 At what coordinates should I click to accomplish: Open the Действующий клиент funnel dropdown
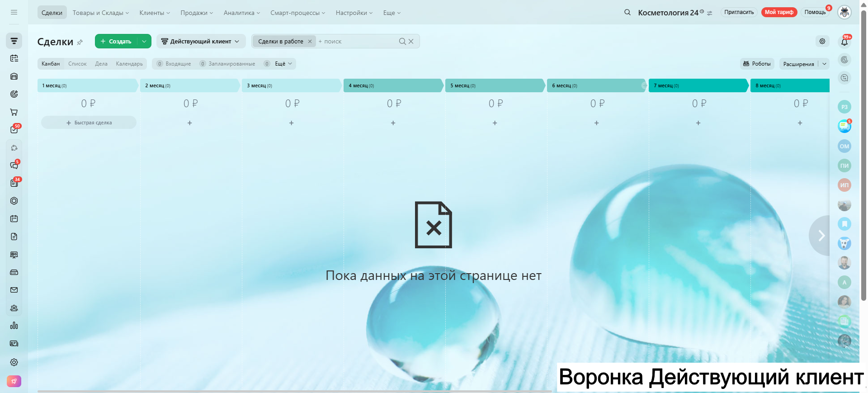[x=201, y=41]
